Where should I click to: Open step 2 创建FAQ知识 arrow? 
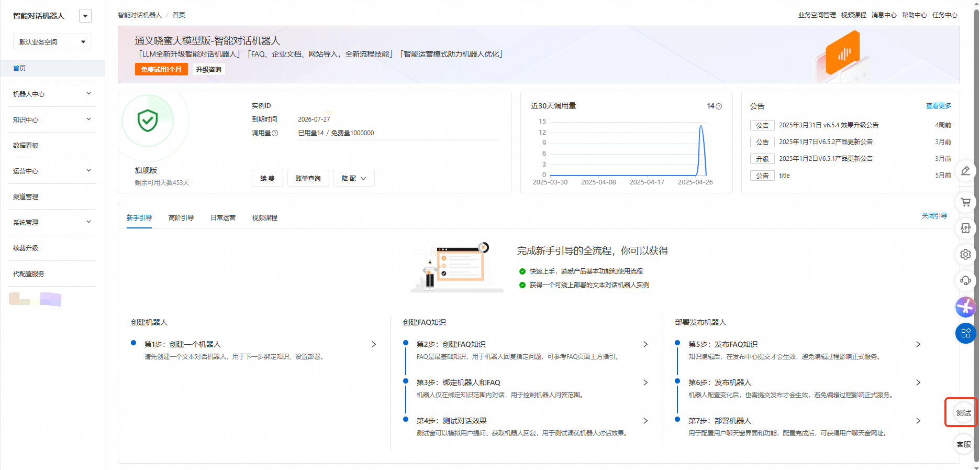(x=645, y=344)
